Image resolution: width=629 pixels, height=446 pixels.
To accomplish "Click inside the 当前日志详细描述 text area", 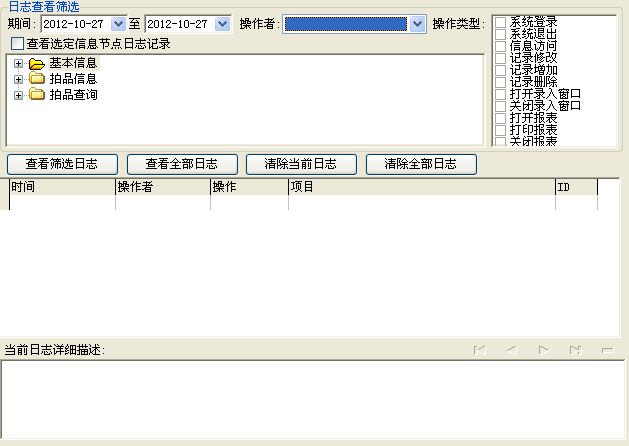I will pyautogui.click(x=313, y=399).
